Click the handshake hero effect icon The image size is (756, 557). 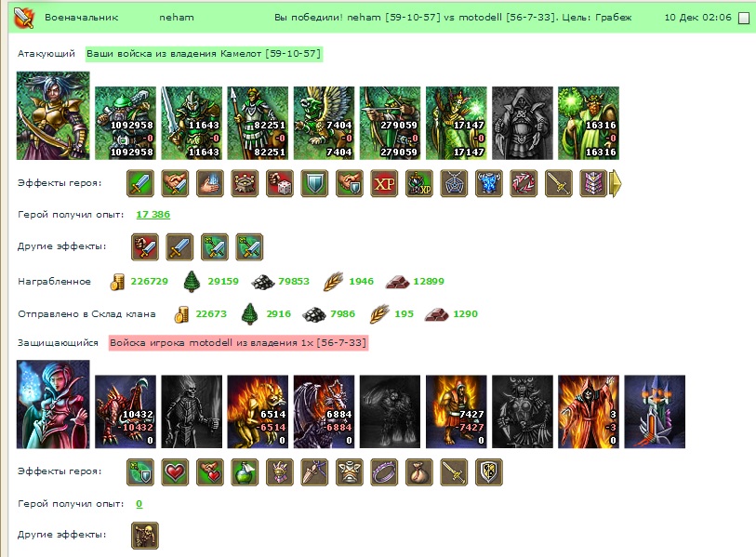pos(175,183)
